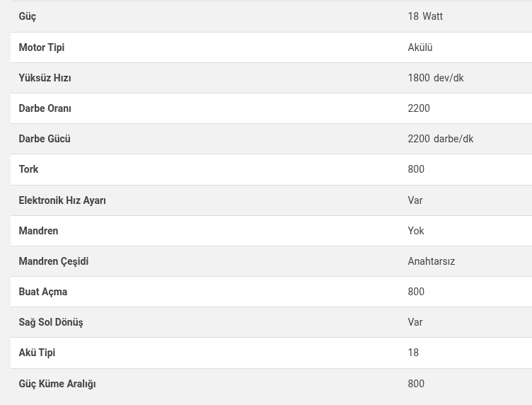This screenshot has width=532, height=405.
Task: Click the Buat Açma label
Action: pyautogui.click(x=42, y=292)
